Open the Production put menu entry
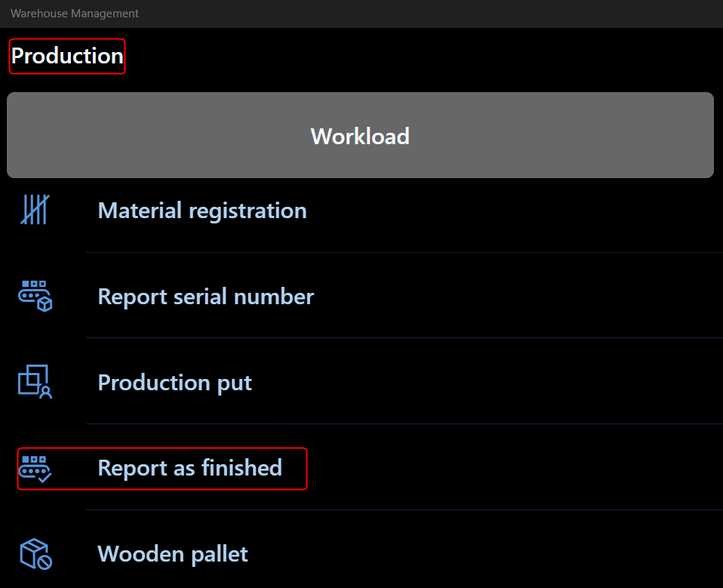Screen dimensions: 723x588 (361, 382)
